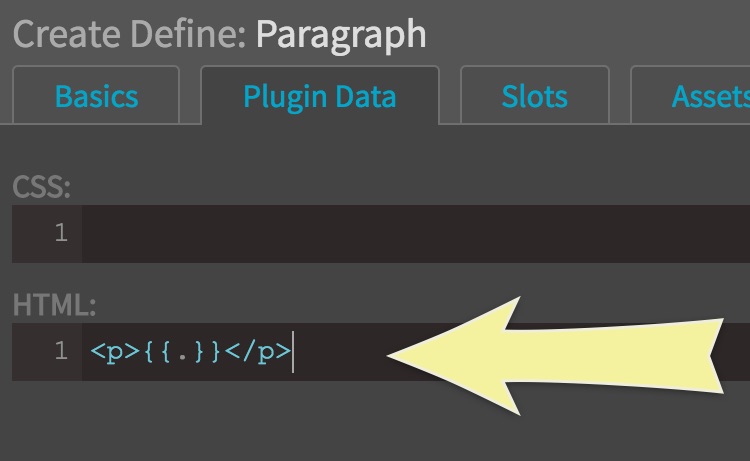Click the CSS: field label
The height and width of the screenshot is (461, 750).
click(x=40, y=187)
